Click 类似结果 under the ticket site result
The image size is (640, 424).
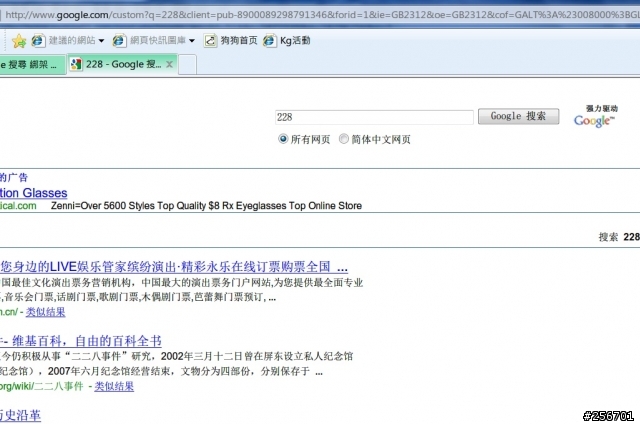[x=45, y=312]
